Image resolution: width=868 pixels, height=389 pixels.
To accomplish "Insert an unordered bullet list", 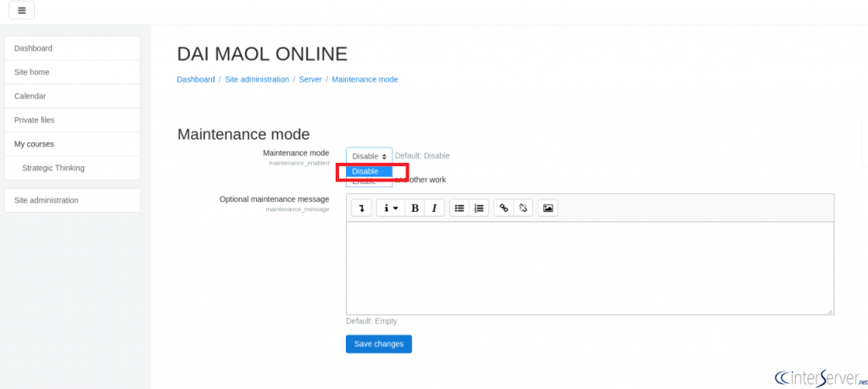I will click(x=459, y=208).
